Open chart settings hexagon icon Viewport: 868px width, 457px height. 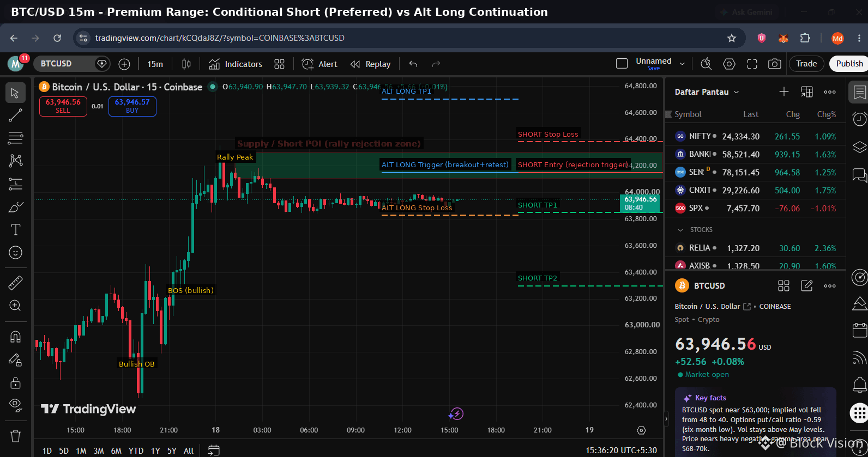click(729, 64)
